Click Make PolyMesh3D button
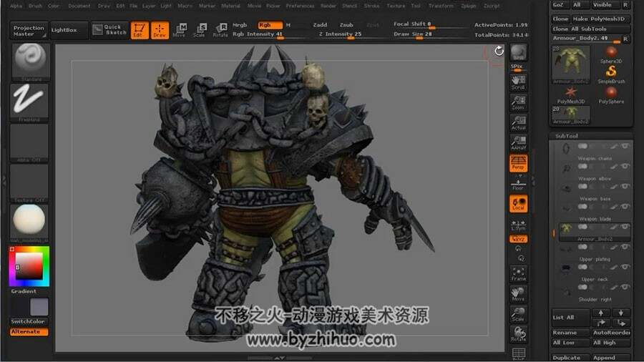This screenshot has height=362, width=644. pos(601,19)
